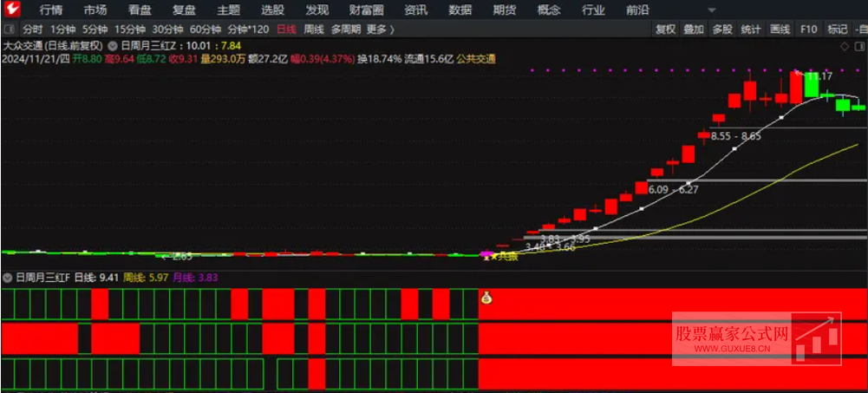Image resolution: width=868 pixels, height=393 pixels.
Task: Switch to 分时 intraday view
Action: tap(33, 29)
